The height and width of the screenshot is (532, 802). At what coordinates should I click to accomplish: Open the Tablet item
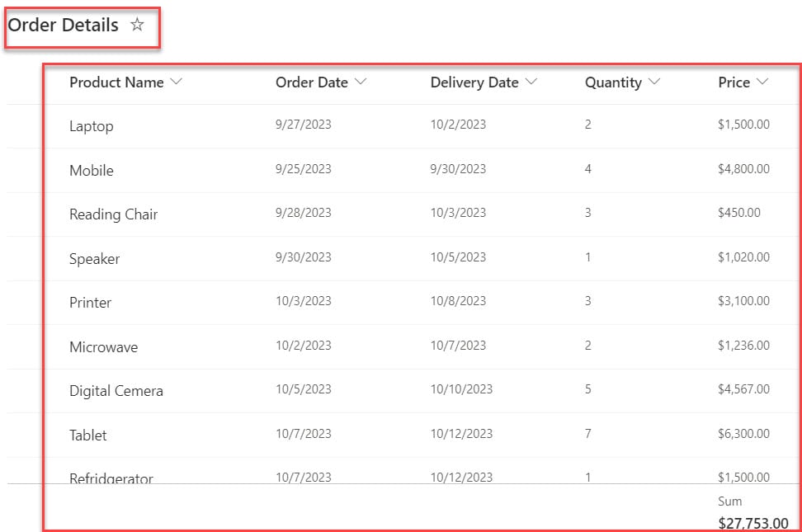[x=88, y=435]
